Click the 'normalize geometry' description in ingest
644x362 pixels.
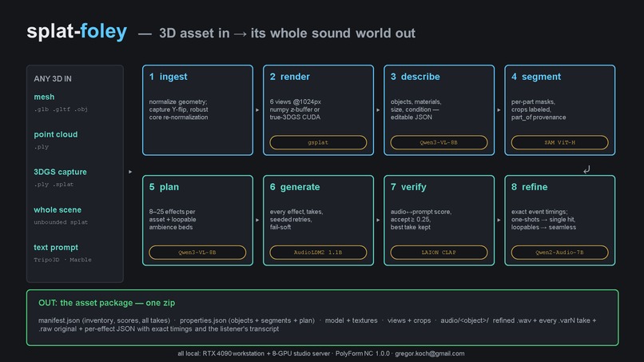point(178,109)
